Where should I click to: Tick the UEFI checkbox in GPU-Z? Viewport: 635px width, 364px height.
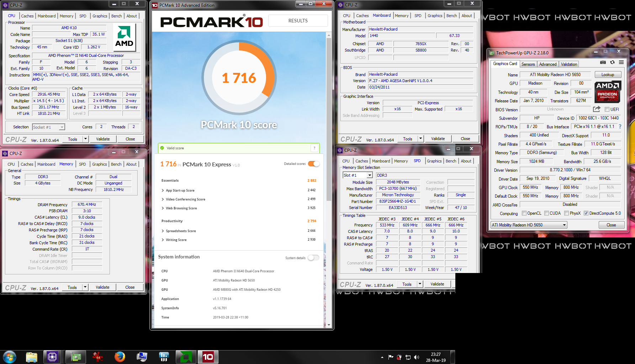click(607, 109)
